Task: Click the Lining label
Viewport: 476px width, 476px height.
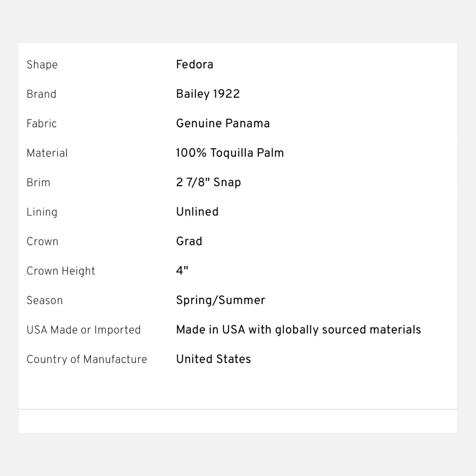Action: click(x=42, y=212)
